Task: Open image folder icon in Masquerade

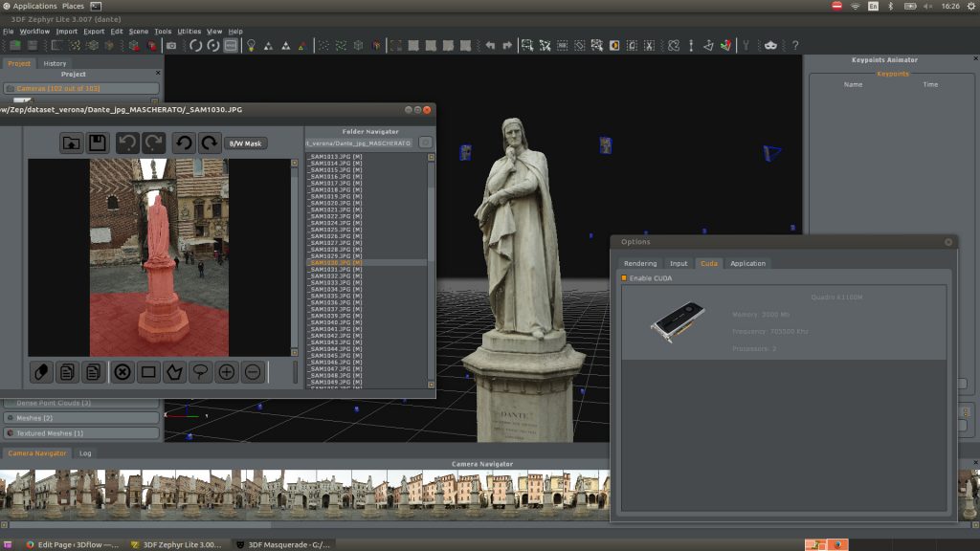Action: [x=71, y=143]
